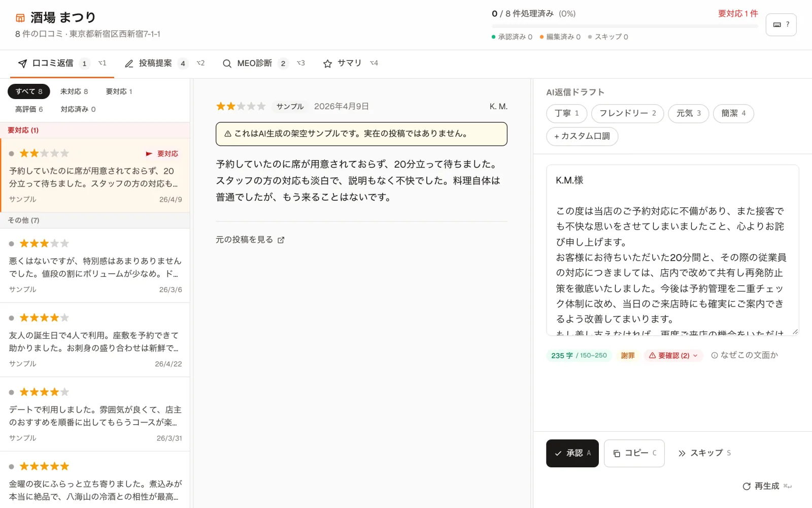
Task: Filter reviews by 対応済み 0
Action: pyautogui.click(x=78, y=109)
